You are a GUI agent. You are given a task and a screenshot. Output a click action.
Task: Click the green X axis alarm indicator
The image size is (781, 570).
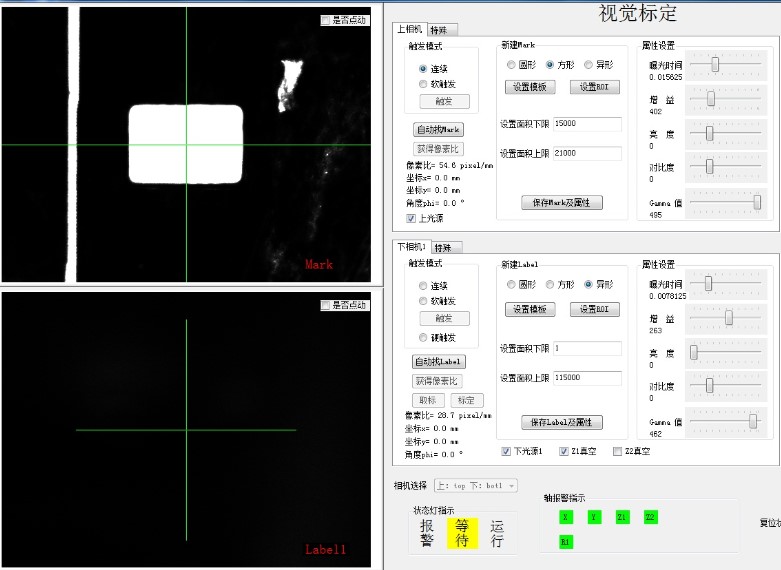pyautogui.click(x=566, y=517)
